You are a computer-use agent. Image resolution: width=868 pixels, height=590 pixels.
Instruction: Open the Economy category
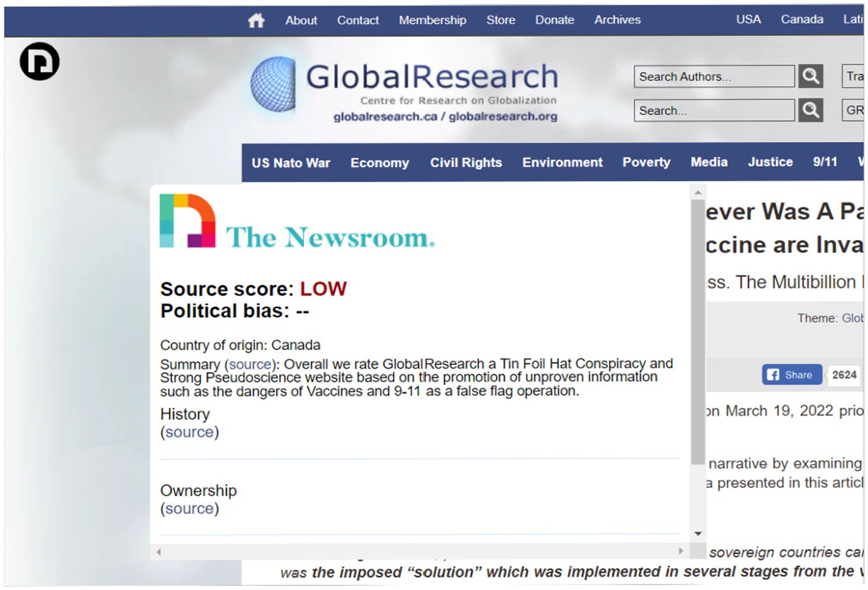click(x=379, y=163)
